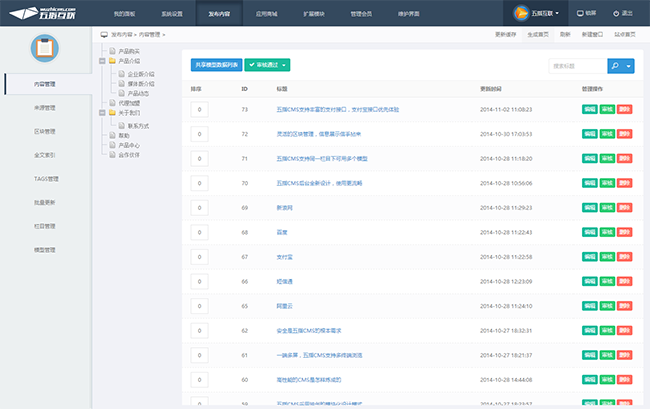
Task: Open the article titled 新浪网
Action: 285,207
